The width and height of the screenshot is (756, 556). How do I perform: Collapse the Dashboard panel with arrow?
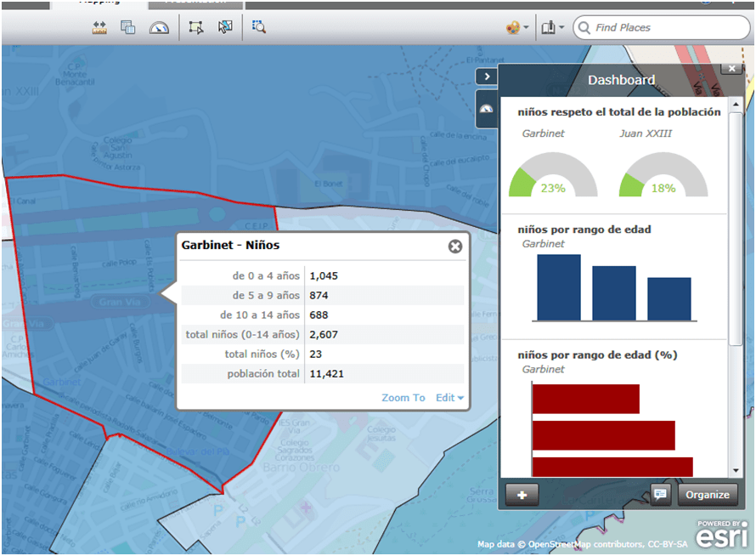487,77
